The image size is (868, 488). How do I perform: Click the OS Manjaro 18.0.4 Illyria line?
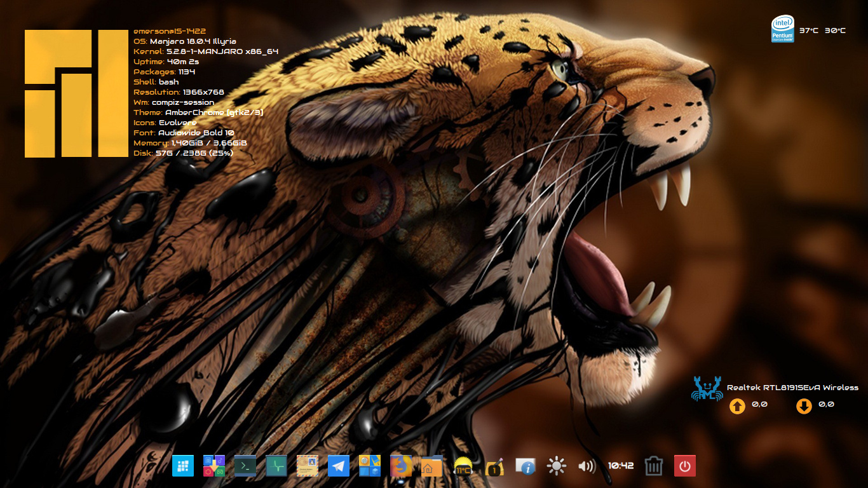click(x=185, y=41)
